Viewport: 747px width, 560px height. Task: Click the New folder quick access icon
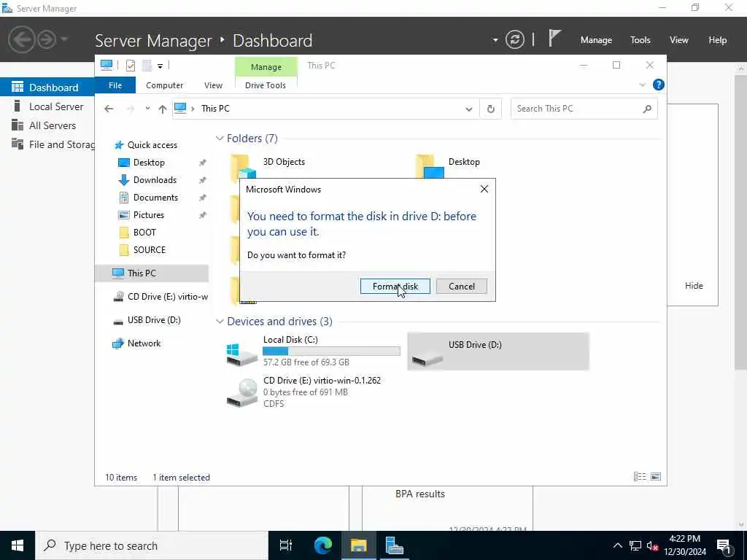pyautogui.click(x=147, y=65)
